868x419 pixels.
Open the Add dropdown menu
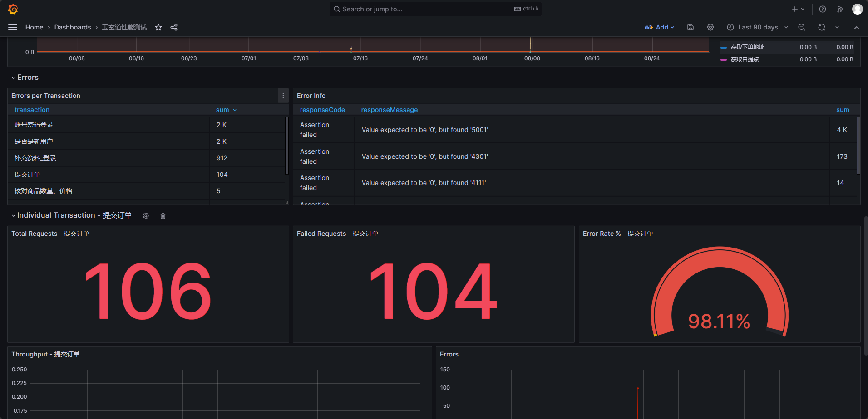[x=660, y=27]
